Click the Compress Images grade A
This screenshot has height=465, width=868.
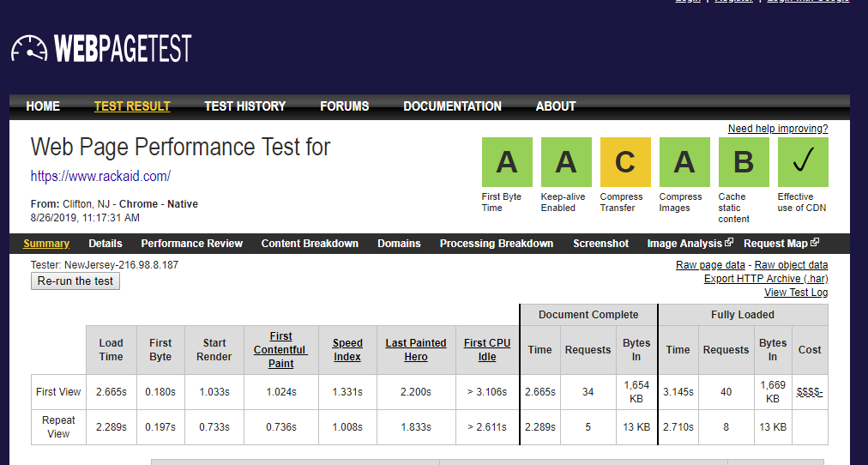pyautogui.click(x=684, y=162)
